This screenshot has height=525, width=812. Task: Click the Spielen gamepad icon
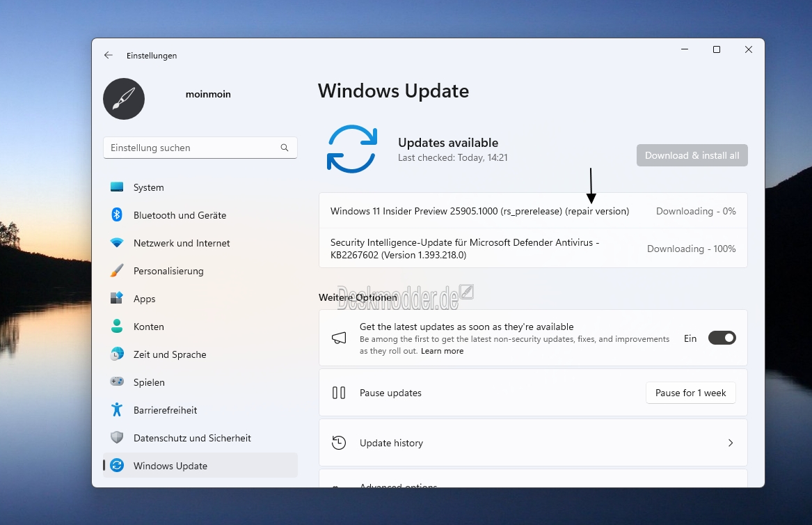pos(117,382)
